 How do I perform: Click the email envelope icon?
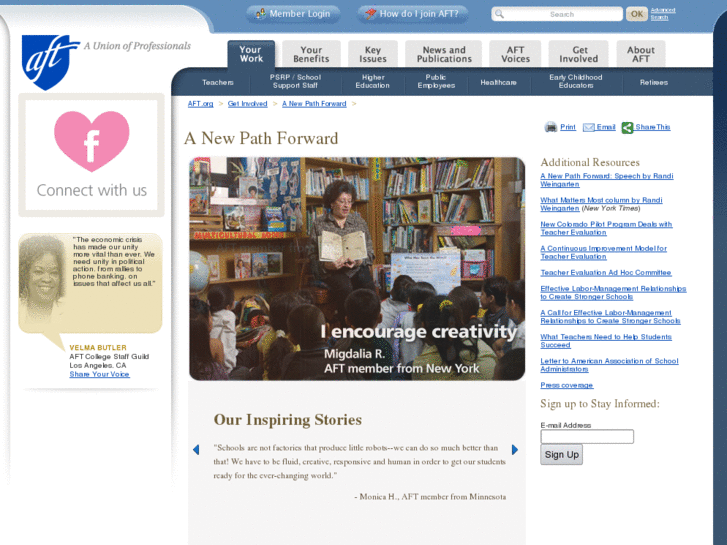(x=588, y=128)
